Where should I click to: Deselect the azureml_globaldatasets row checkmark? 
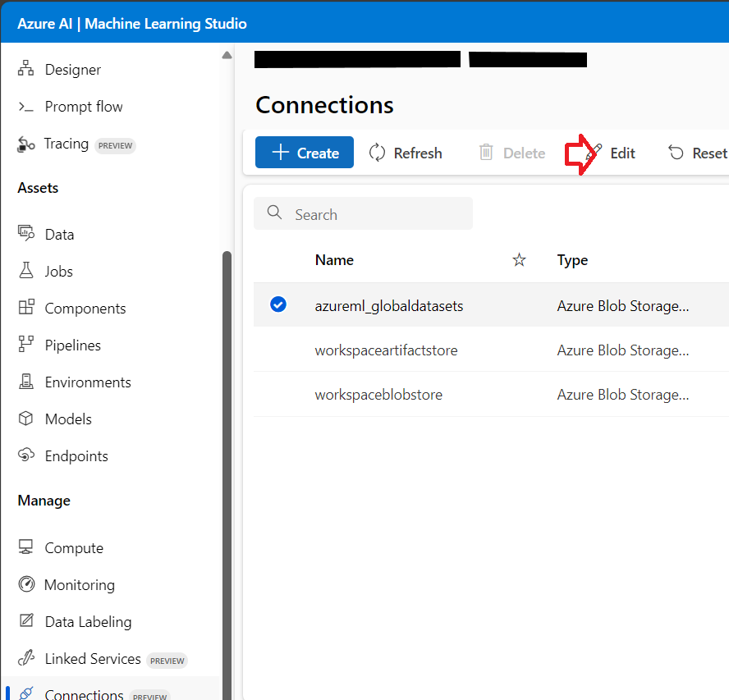tap(278, 304)
